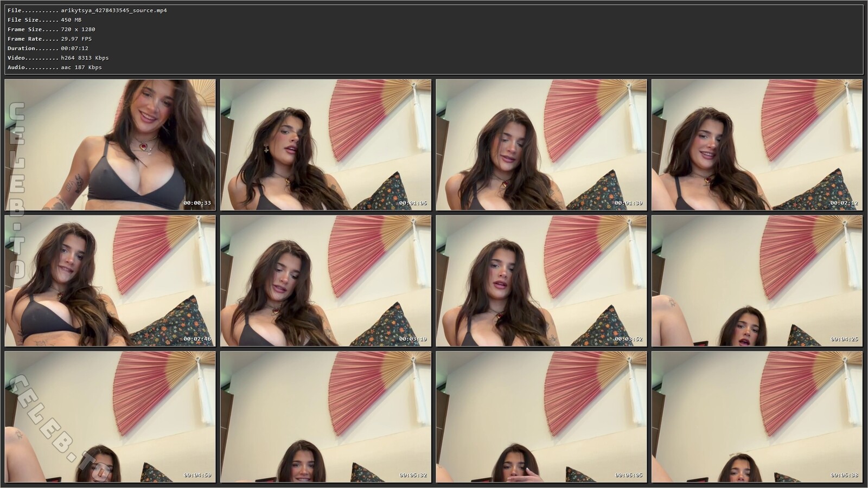Viewport: 868px width, 488px height.
Task: Click the thumbnail stamped 00:06:05
Action: coord(541,417)
